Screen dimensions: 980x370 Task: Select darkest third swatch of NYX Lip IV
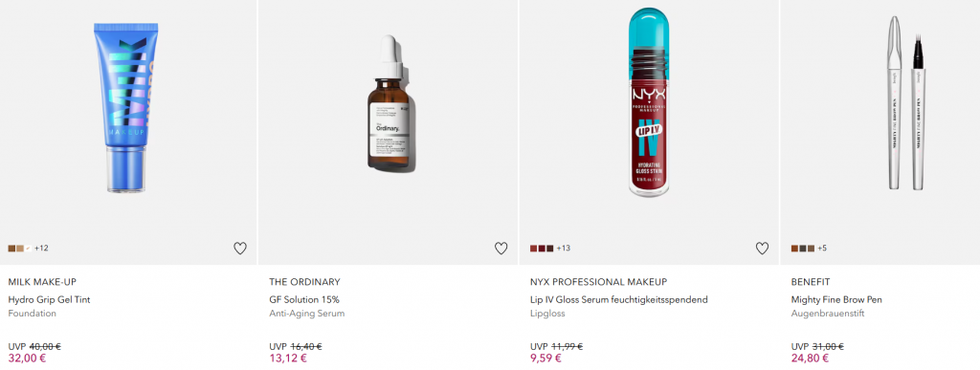tap(550, 249)
